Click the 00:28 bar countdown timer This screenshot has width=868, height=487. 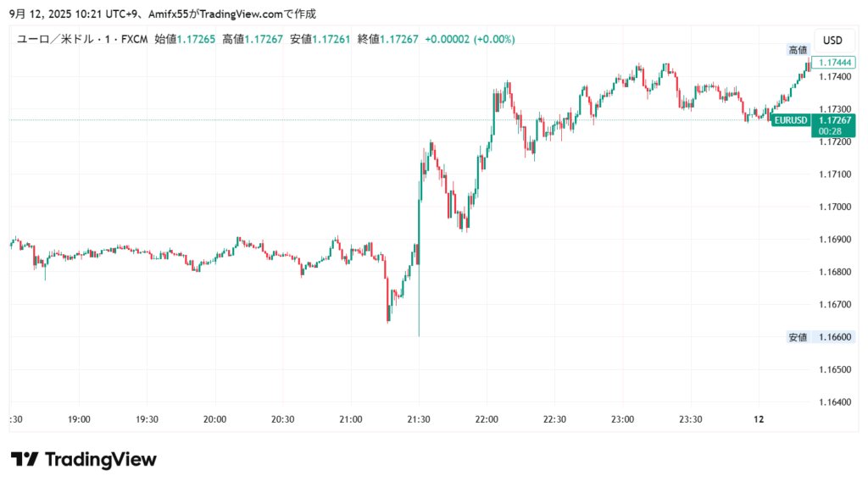pyautogui.click(x=832, y=130)
